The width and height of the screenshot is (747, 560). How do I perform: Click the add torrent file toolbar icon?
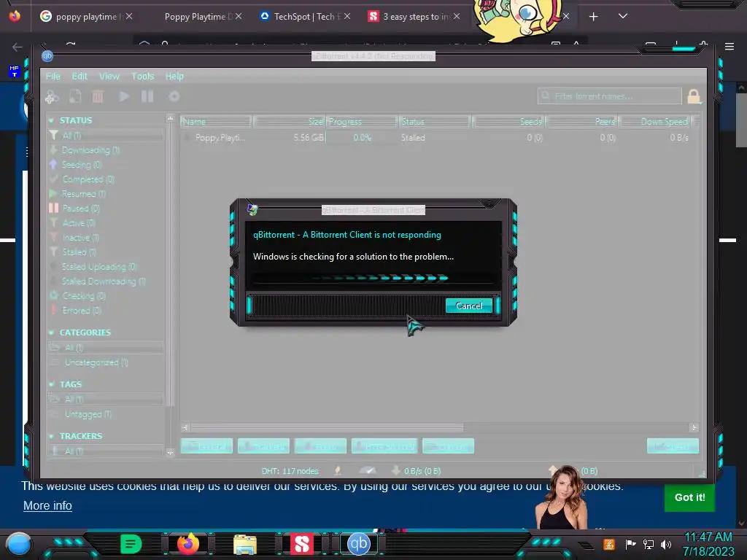coord(75,97)
